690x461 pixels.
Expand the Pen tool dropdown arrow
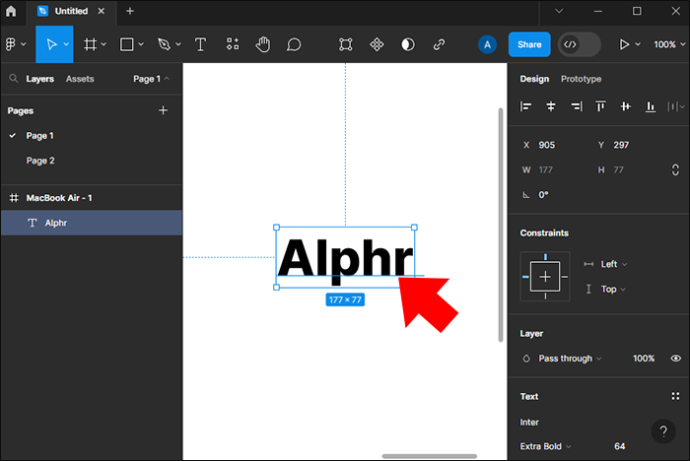pyautogui.click(x=178, y=44)
